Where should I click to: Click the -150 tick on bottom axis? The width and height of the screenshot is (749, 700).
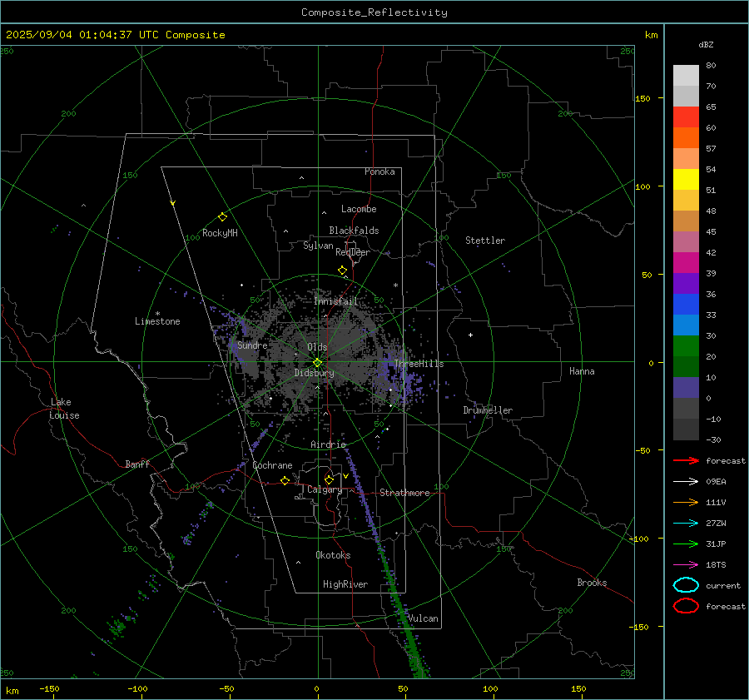tap(49, 688)
